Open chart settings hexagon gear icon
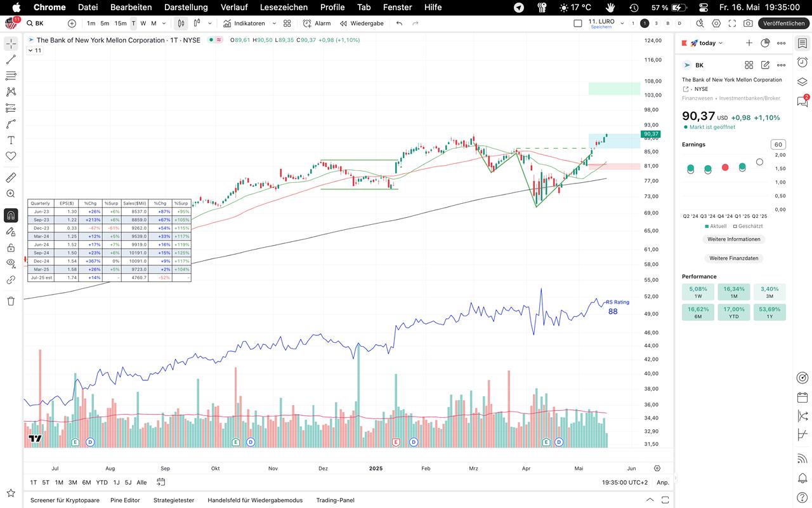The image size is (812, 508). [716, 23]
